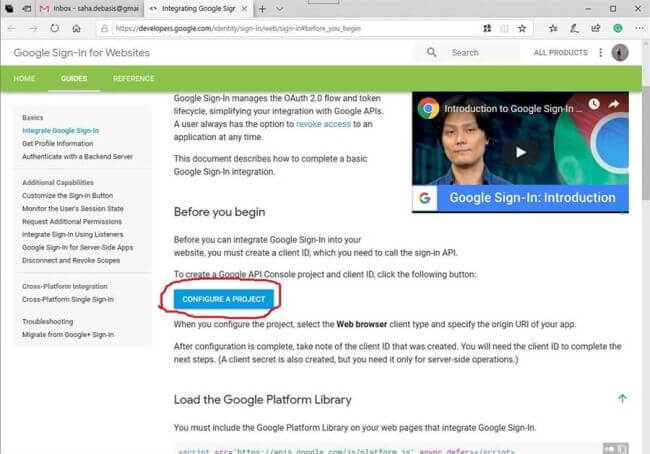Screen dimensions: 650x454
Task: Click the browser forward arrow
Action: (33, 29)
